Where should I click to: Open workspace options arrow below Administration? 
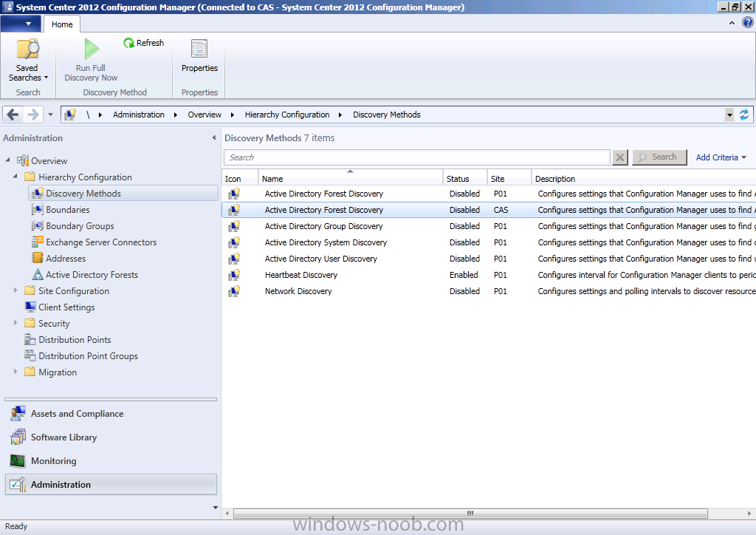coord(215,508)
